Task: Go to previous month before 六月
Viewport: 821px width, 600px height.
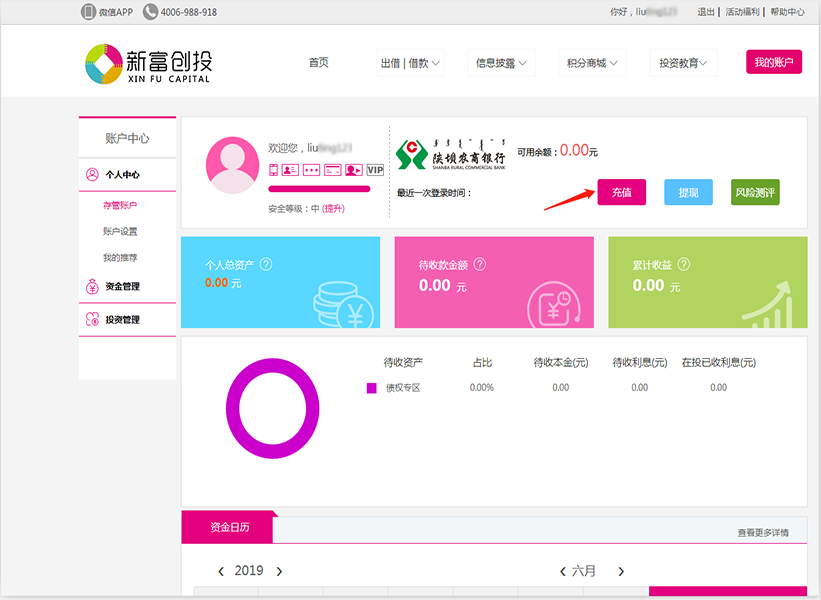Action: (563, 571)
